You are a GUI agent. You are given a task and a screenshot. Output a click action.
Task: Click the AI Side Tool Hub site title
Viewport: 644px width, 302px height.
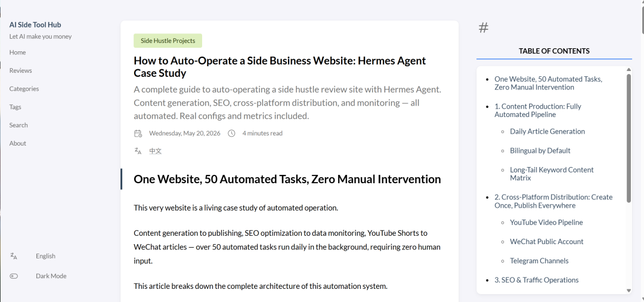[x=35, y=24]
